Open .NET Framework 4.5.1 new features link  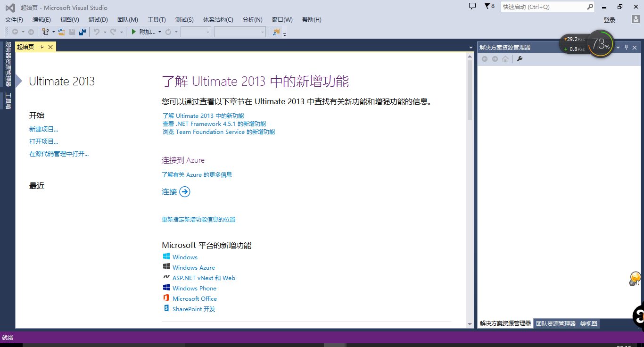click(x=214, y=124)
